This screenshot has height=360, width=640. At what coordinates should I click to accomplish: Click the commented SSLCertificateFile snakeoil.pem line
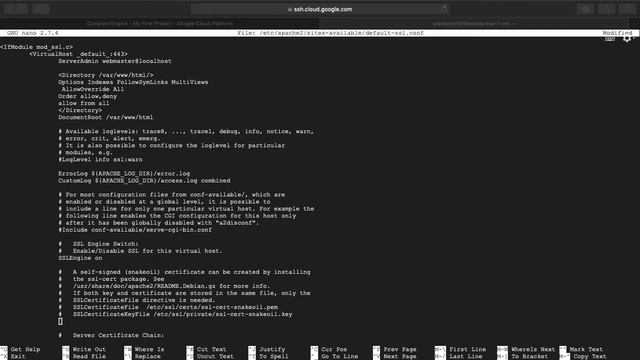click(x=168, y=307)
